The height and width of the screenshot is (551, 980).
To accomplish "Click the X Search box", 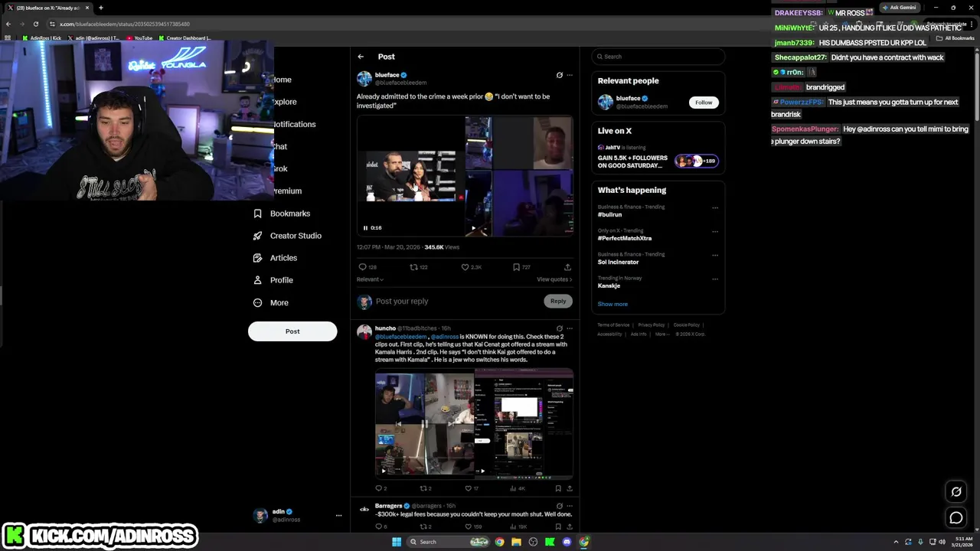I will 658,57.
